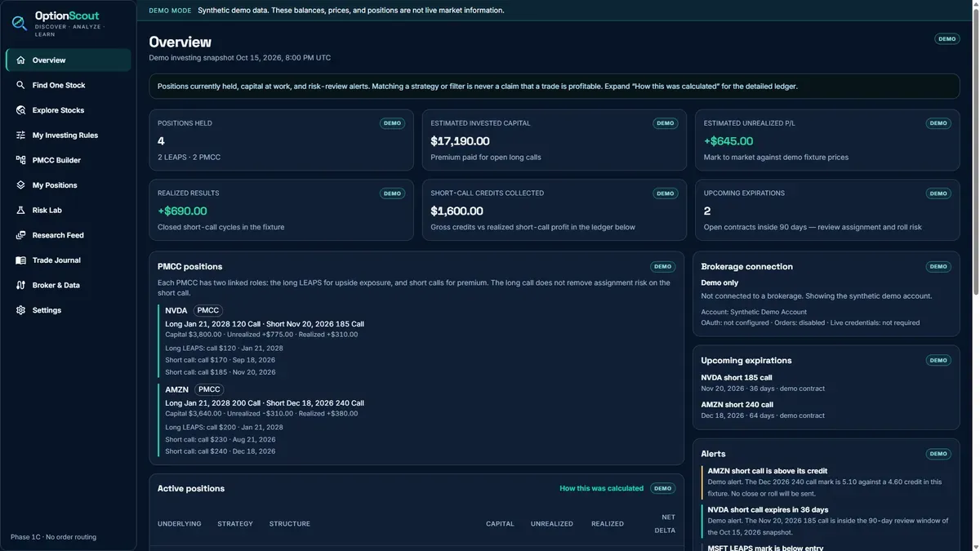This screenshot has width=980, height=551.
Task: Click the DEMO badge beside Overview heading
Action: (x=947, y=38)
